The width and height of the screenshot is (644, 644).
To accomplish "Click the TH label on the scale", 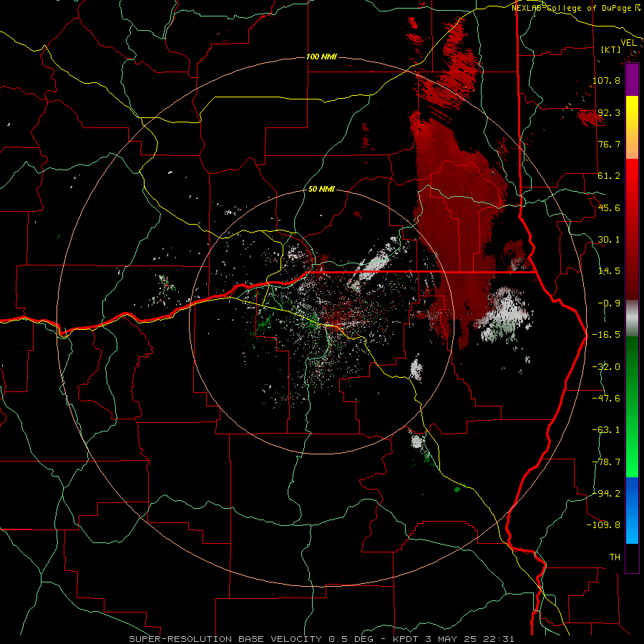I will pos(615,557).
